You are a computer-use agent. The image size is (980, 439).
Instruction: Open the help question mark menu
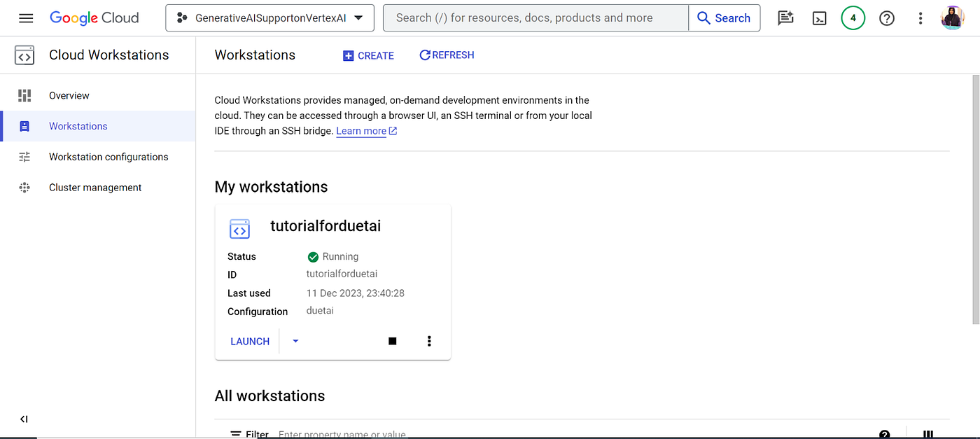coord(887,18)
